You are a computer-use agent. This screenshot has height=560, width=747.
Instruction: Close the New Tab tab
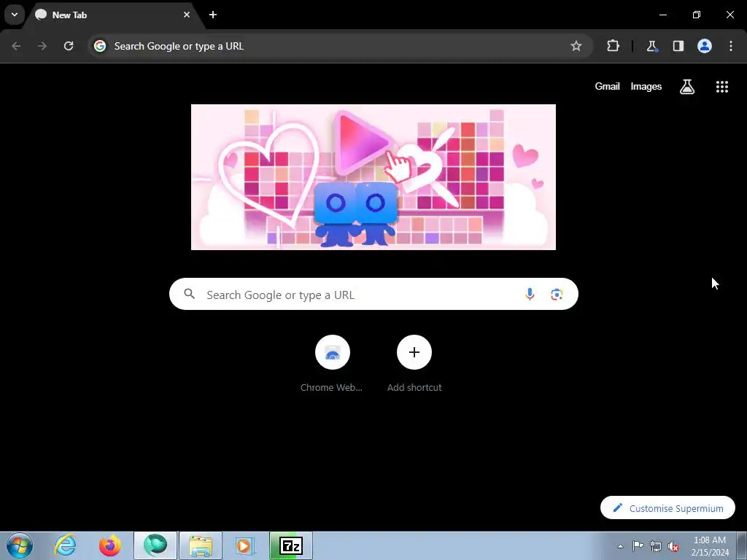click(187, 15)
